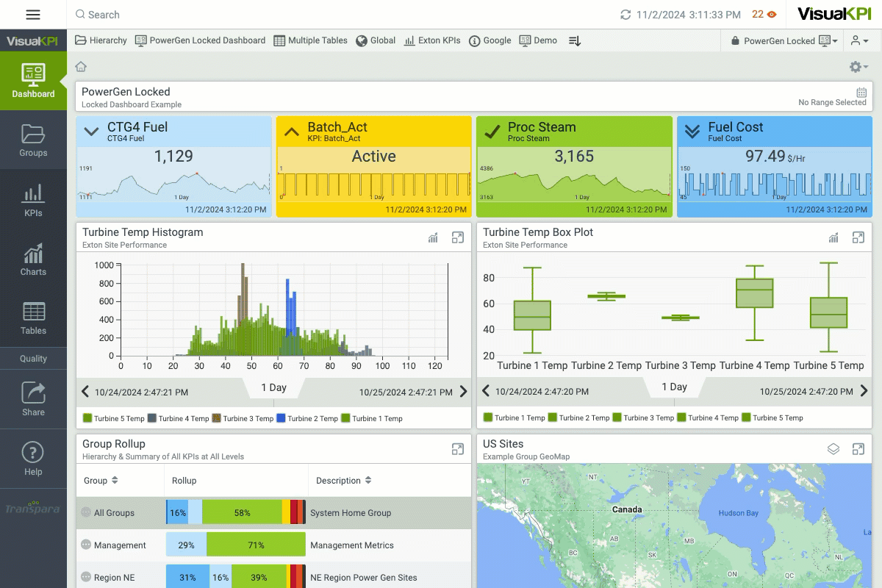Expand the Turbine Temp Histogram panel
Screen dimensions: 882x588
pos(458,237)
